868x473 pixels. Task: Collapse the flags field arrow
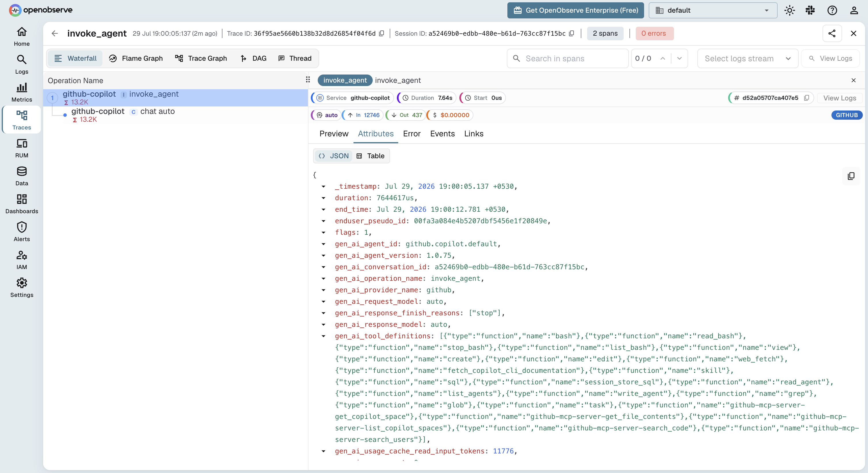(x=323, y=232)
